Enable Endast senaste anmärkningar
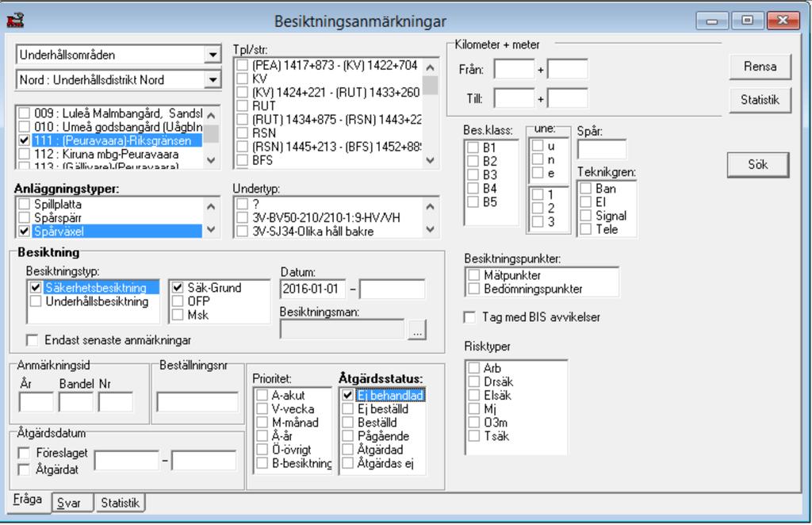This screenshot has height=525, width=812. (32, 340)
